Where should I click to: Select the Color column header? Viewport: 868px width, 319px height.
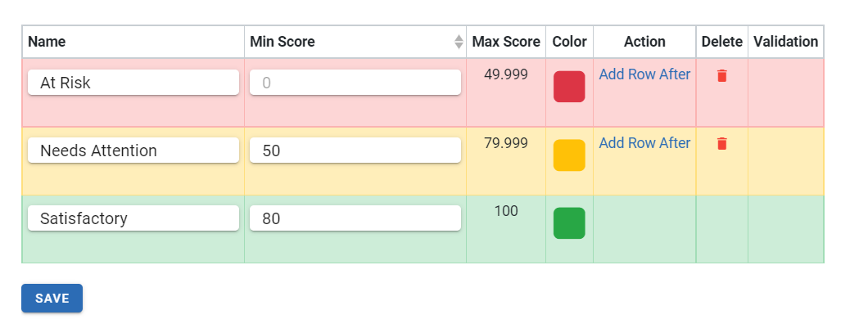(x=570, y=42)
